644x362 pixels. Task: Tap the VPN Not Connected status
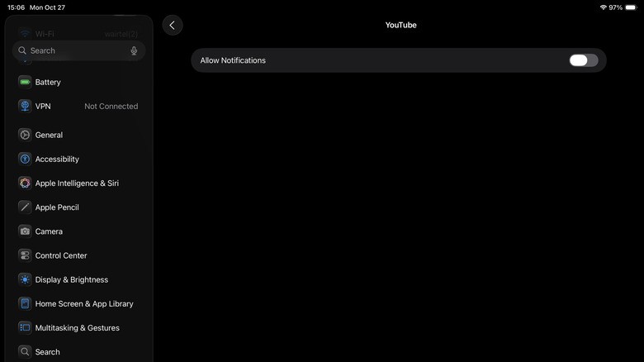111,106
